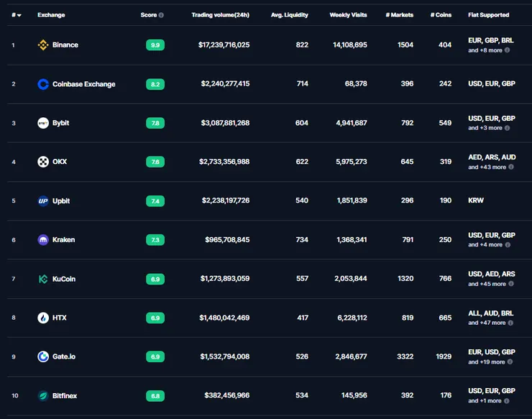Show Binance's additional fiat currencies info icon
Screen dimensions: 532x419
[x=508, y=50]
